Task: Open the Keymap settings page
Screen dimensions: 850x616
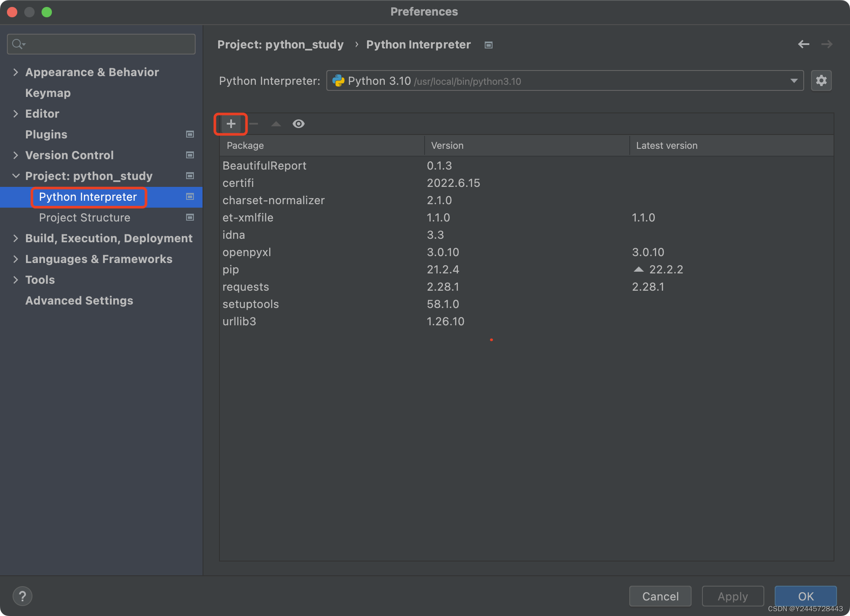Action: (x=48, y=93)
